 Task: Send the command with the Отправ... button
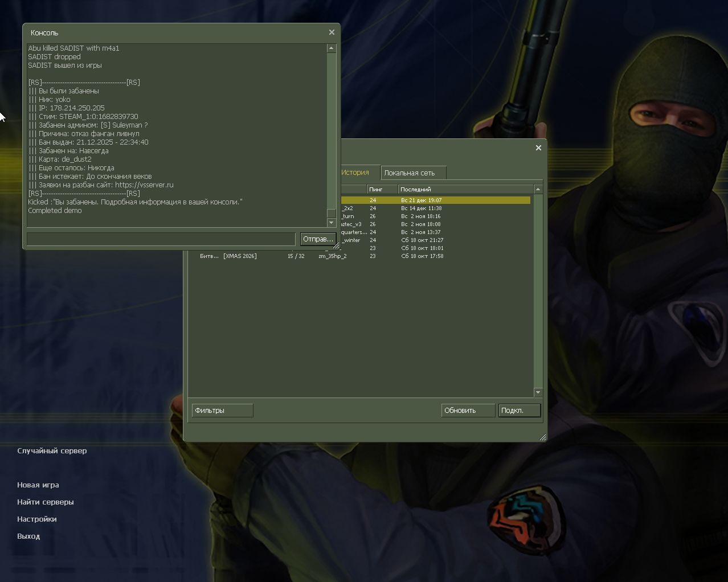(318, 239)
